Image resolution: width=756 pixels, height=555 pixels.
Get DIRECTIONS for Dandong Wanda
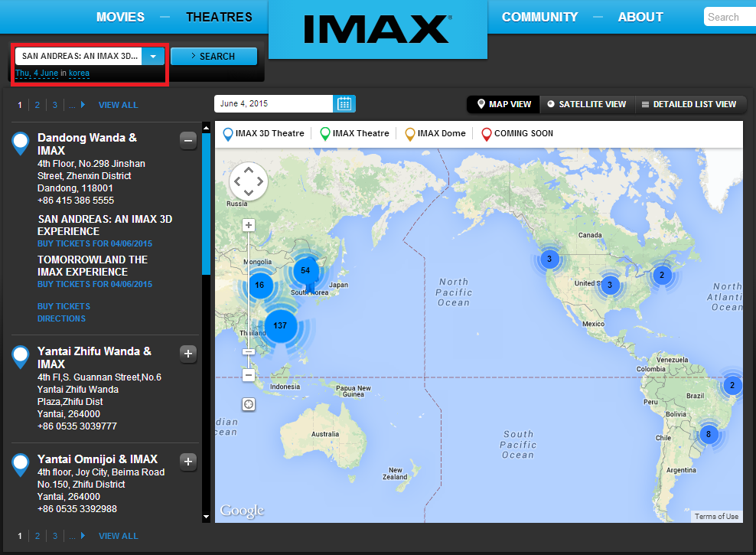coord(60,318)
